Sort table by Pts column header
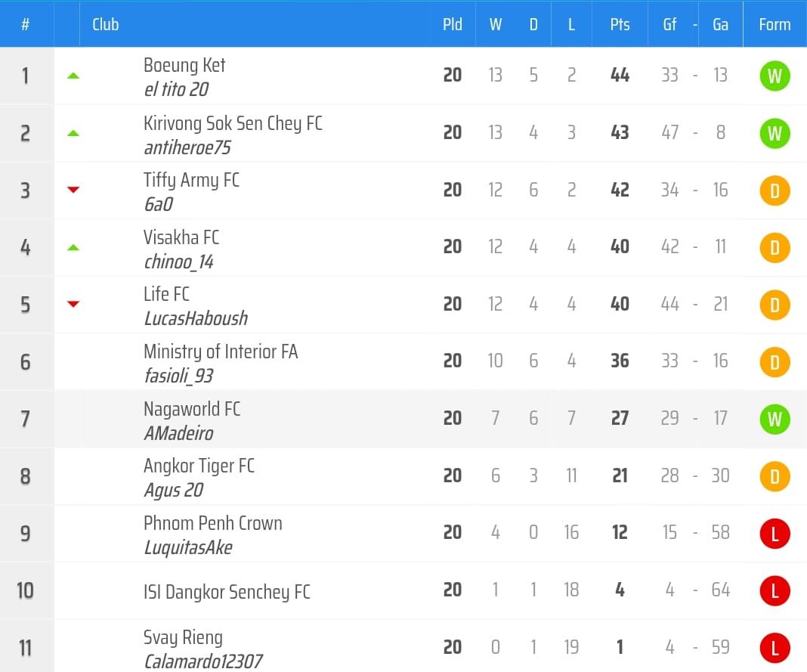 620,24
